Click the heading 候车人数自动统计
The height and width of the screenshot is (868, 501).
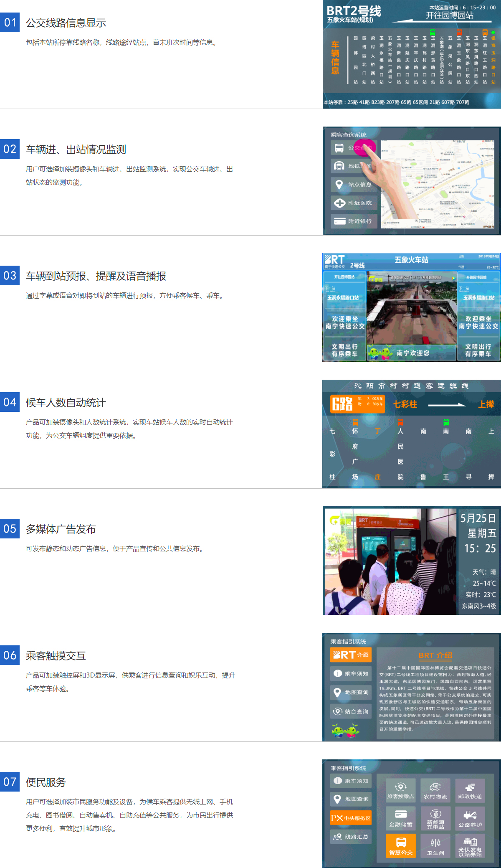(66, 403)
